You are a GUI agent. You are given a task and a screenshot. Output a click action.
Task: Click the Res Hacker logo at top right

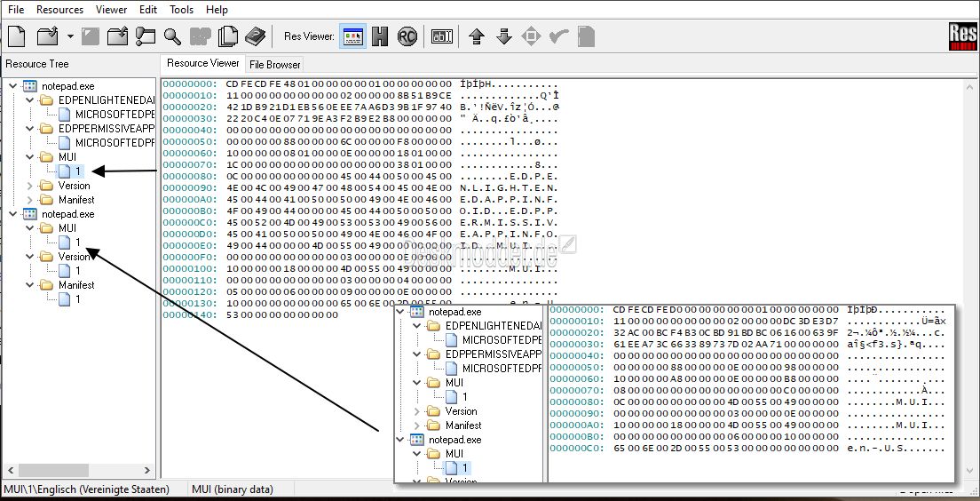(x=962, y=37)
